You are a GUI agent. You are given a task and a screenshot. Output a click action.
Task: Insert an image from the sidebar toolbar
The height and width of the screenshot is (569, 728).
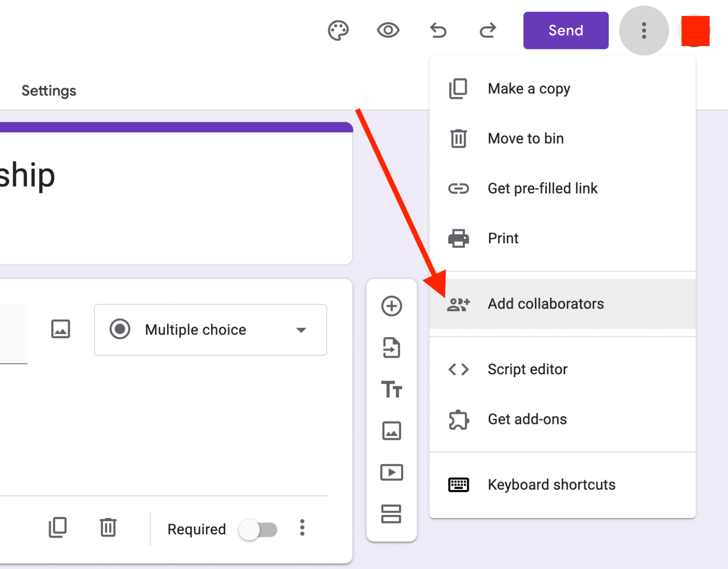tap(392, 431)
